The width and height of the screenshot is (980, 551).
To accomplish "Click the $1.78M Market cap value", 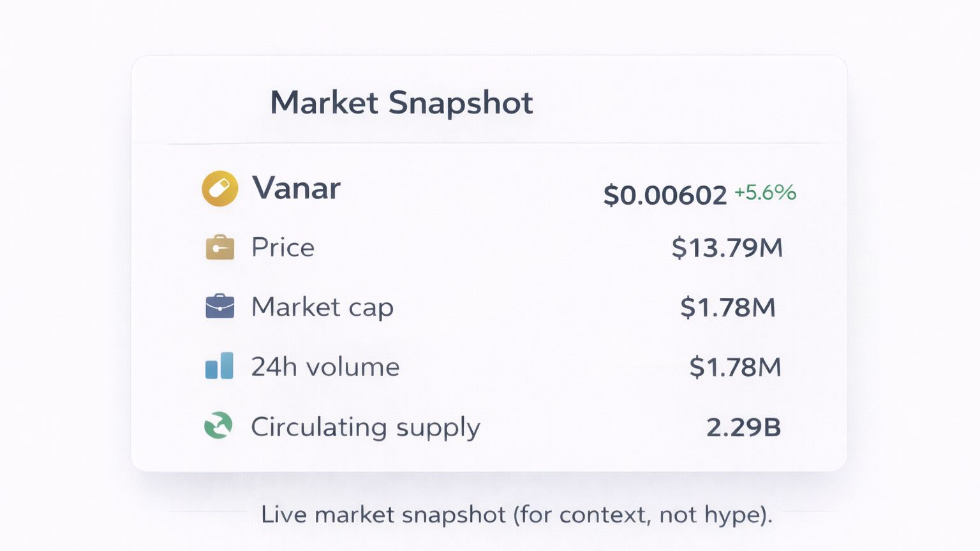I will 728,307.
